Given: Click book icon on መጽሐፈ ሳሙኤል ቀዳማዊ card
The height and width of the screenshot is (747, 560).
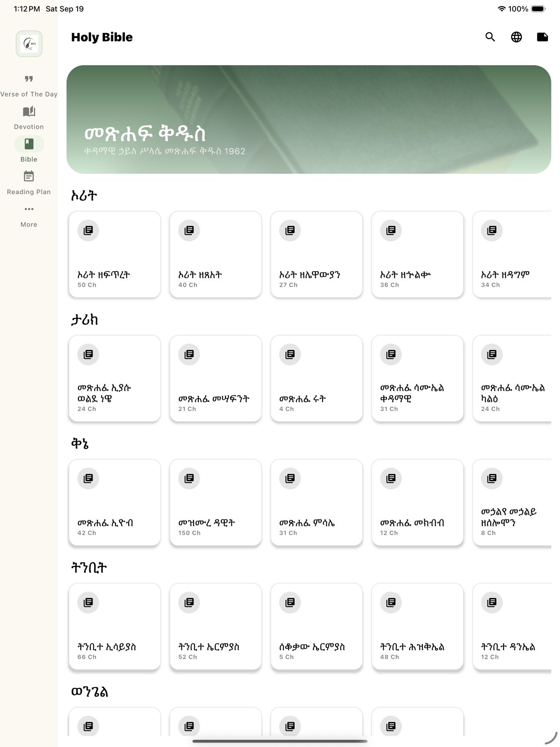Looking at the screenshot, I should [391, 354].
